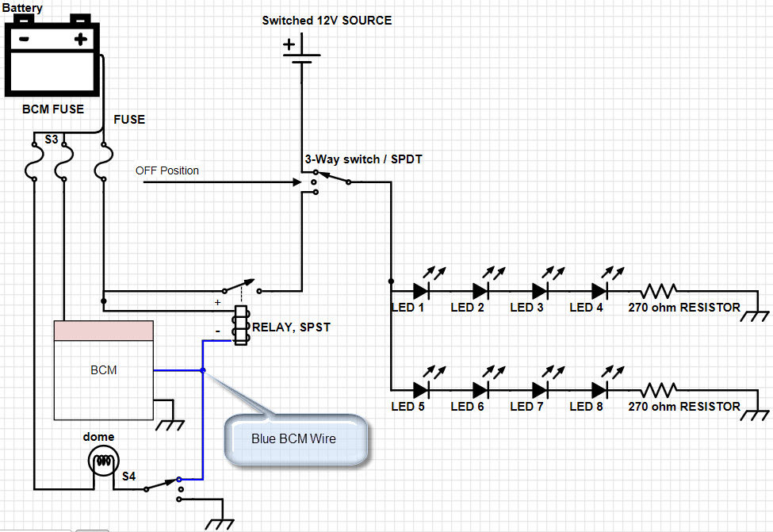Image resolution: width=773 pixels, height=532 pixels.
Task: Click the middle fuse symbol right of S3
Action: [x=64, y=162]
